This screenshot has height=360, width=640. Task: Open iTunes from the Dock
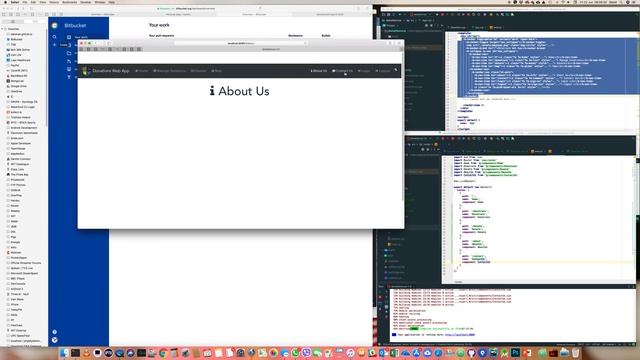[350, 353]
